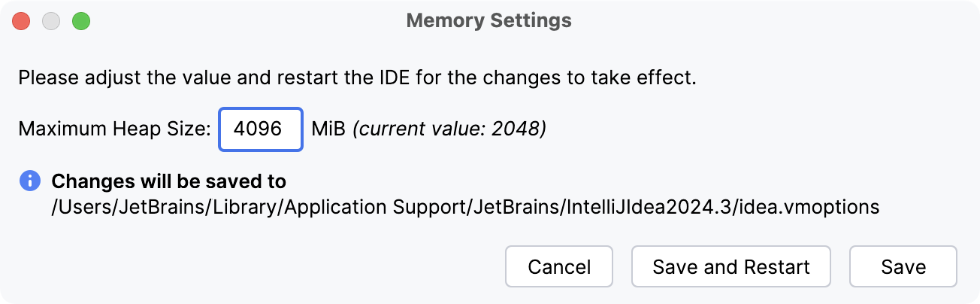980x304 pixels.
Task: Click empty title bar area right of title
Action: pos(752,20)
